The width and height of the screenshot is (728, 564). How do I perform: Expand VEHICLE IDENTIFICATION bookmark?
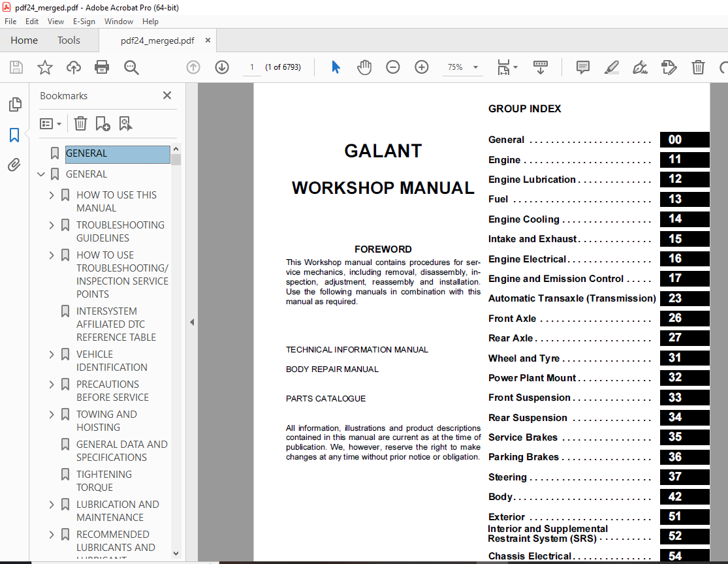pyautogui.click(x=52, y=354)
